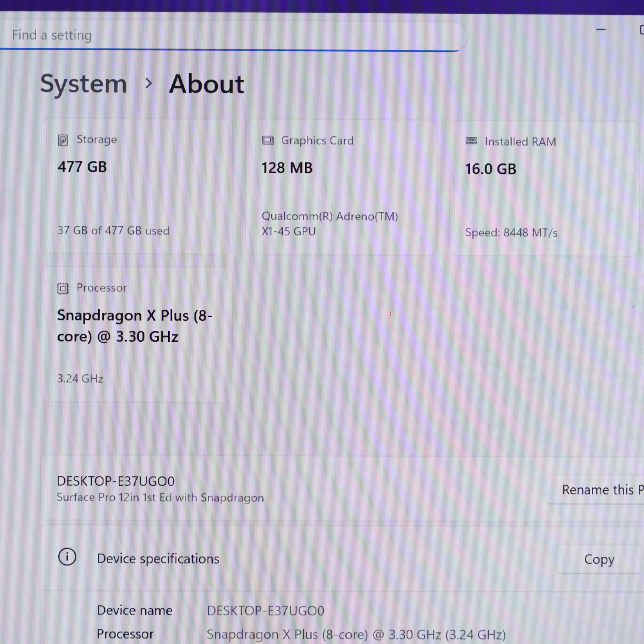Minimize the Settings window
Image resolution: width=644 pixels, height=644 pixels.
tap(601, 29)
